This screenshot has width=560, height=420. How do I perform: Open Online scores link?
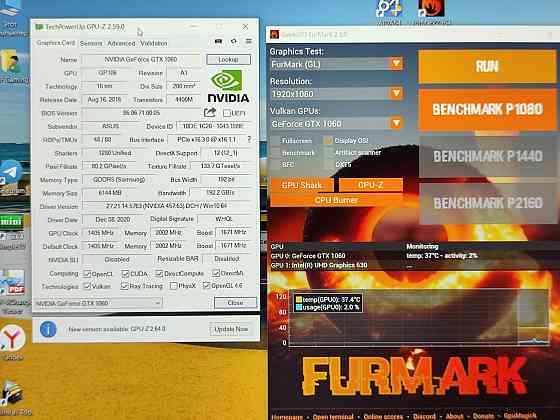tap(383, 416)
